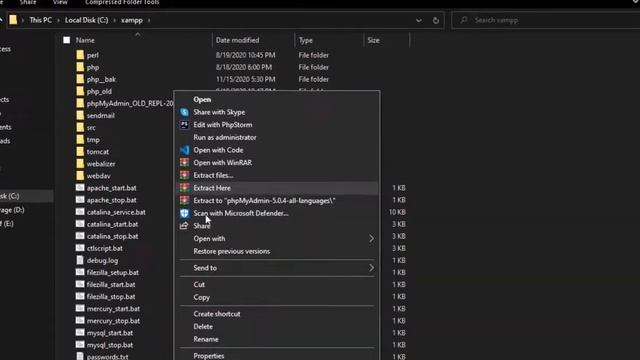Click the Search xampp input field
This screenshot has height=360, width=640.
547,20
